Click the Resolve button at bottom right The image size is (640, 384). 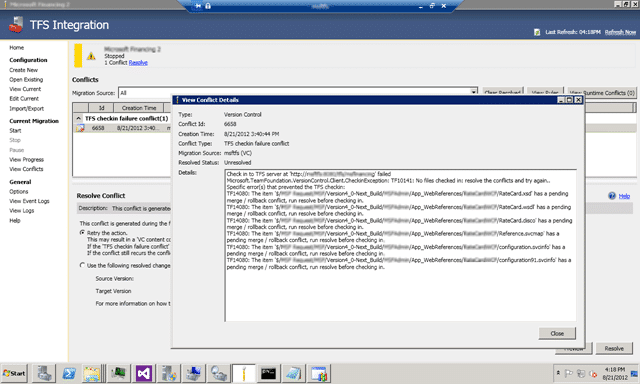614,348
